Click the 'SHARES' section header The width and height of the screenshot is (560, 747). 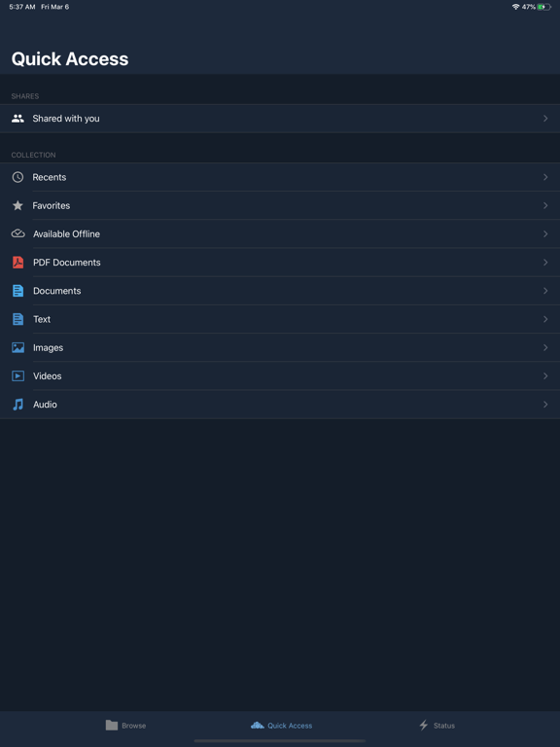[25, 96]
